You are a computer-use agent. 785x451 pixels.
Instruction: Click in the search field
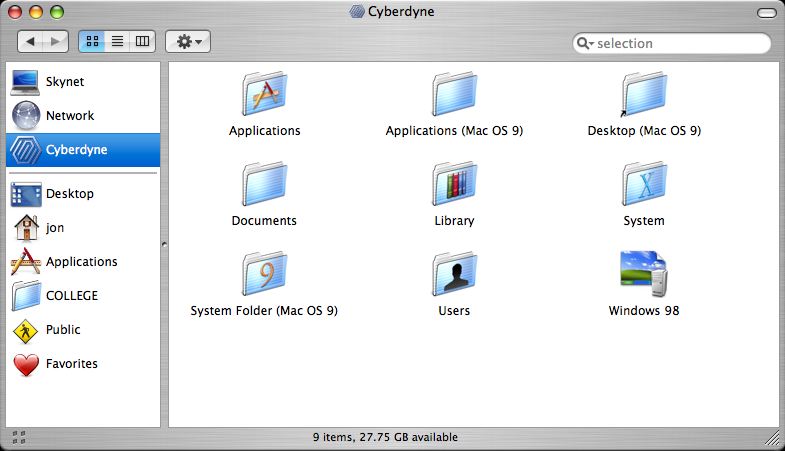(672, 43)
